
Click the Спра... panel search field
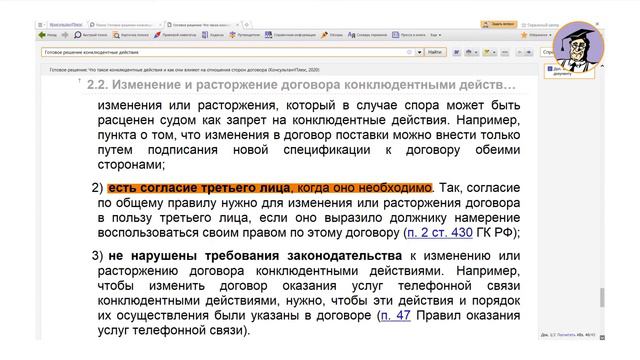[547, 52]
